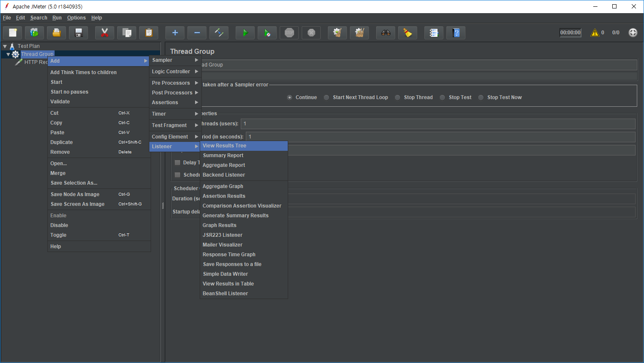This screenshot has height=363, width=644.
Task: Choose Response Time Graph listener
Action: click(x=244, y=255)
